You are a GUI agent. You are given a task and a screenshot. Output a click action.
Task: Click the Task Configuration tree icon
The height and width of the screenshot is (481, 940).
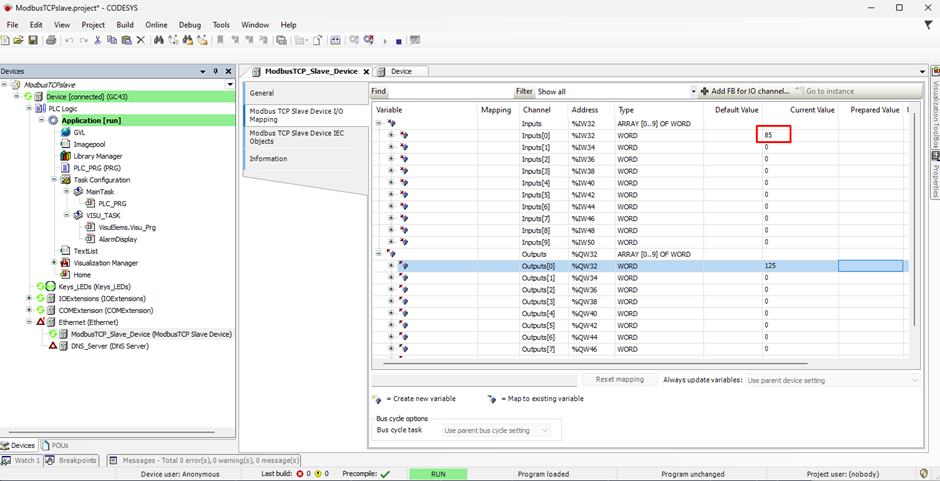coord(65,180)
